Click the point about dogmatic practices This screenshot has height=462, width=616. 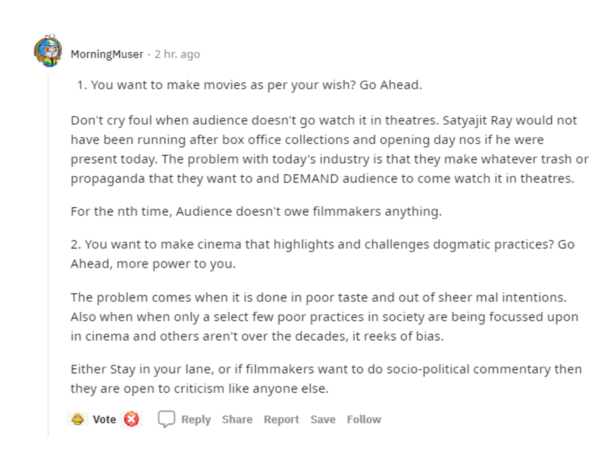[x=323, y=254]
